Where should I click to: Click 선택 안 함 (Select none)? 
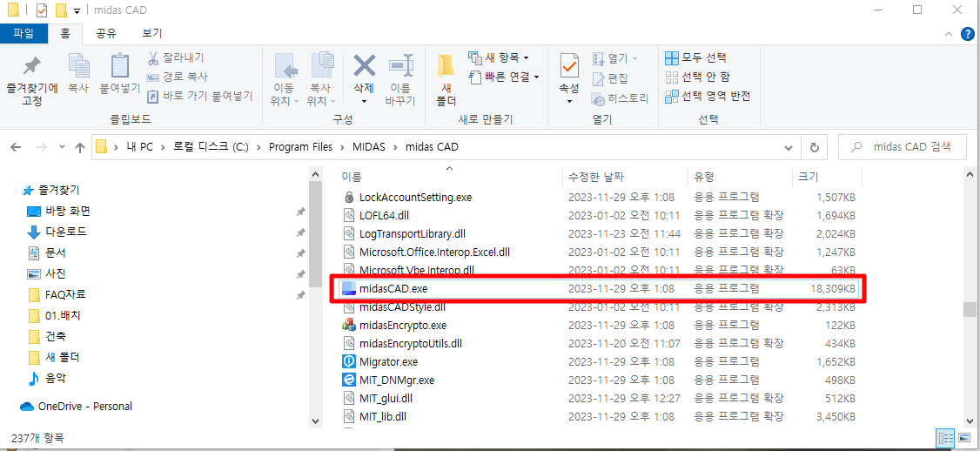tap(697, 77)
